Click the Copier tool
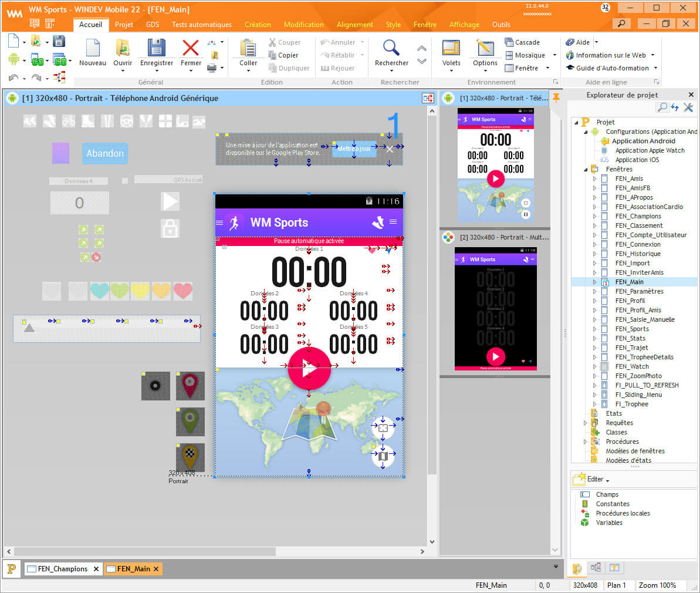Screen dimensions: 700x593 [x=283, y=55]
